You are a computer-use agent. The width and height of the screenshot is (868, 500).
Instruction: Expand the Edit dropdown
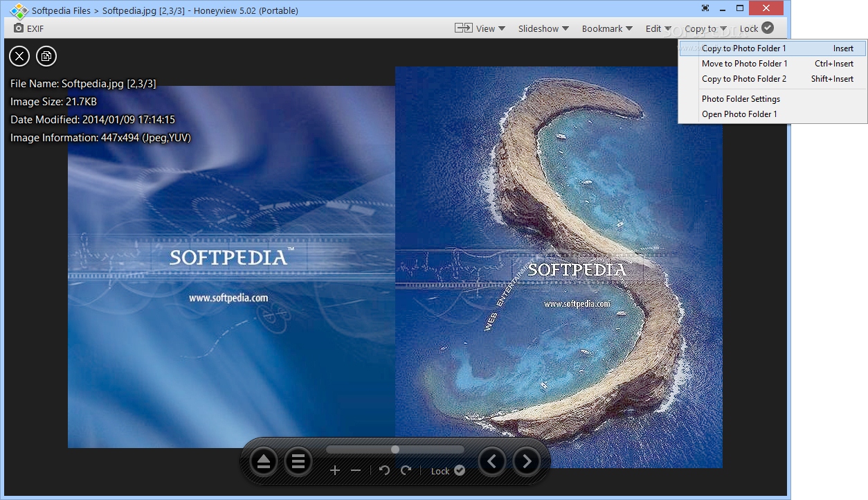click(658, 28)
